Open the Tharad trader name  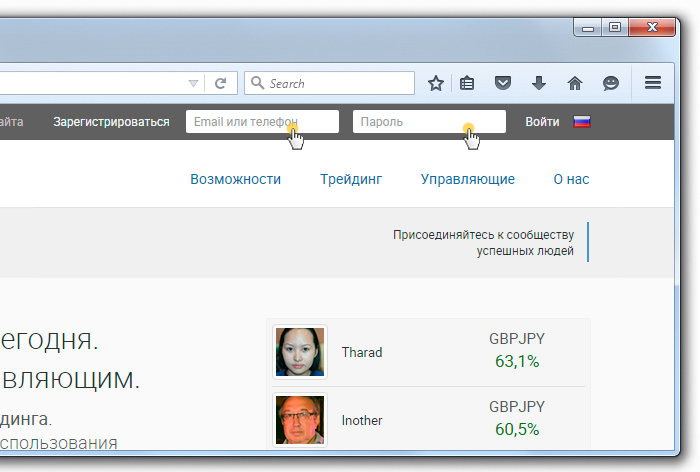tap(362, 352)
